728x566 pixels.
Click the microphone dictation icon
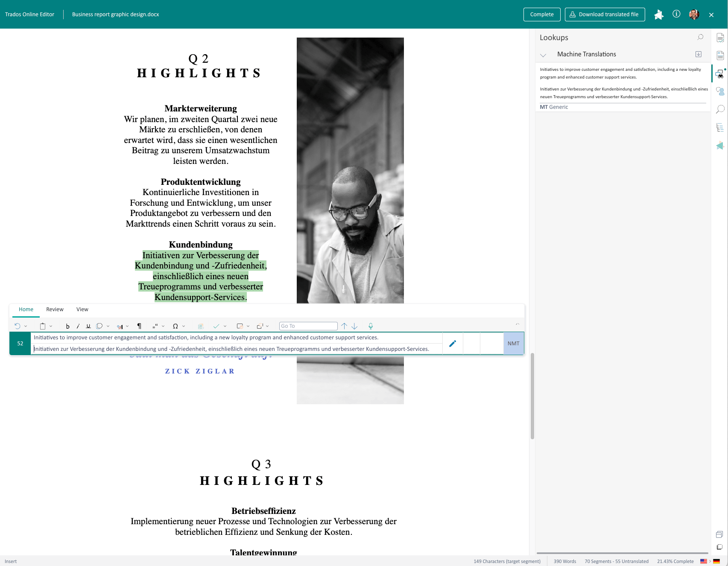(x=371, y=326)
